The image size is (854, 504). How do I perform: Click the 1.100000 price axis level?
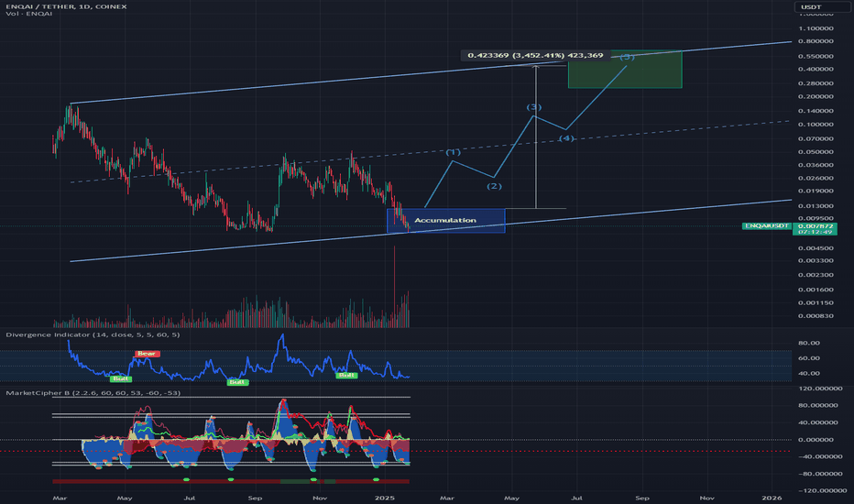click(816, 28)
